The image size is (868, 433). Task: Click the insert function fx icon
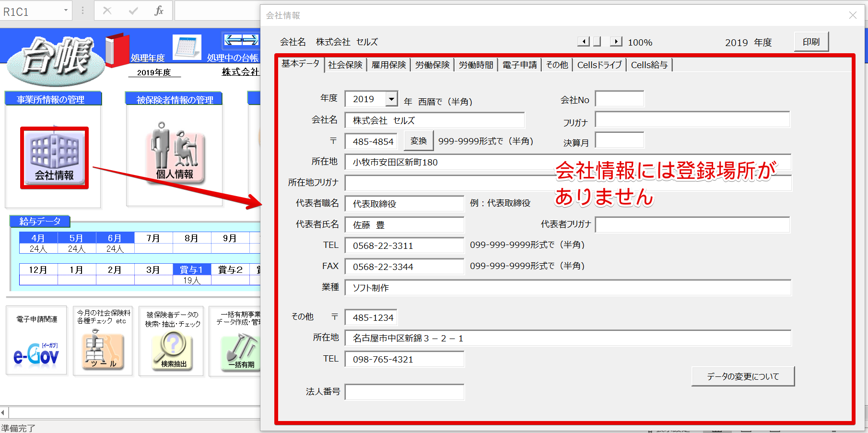[159, 11]
